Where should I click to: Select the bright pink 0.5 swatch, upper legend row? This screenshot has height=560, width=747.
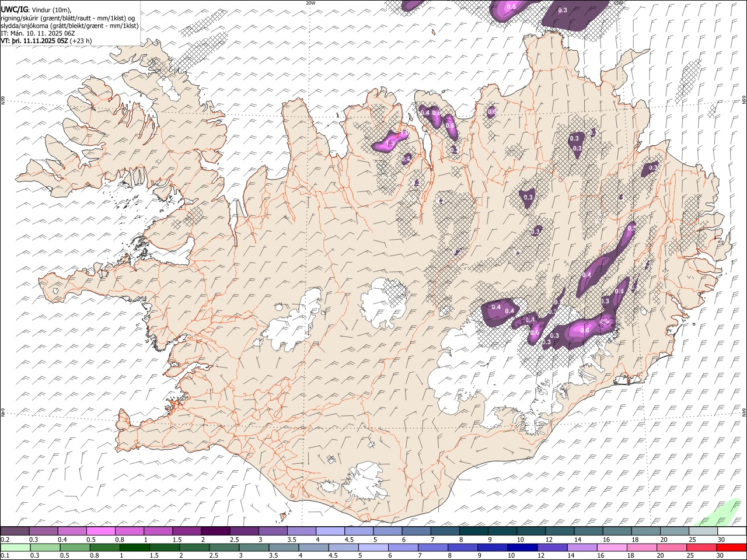pyautogui.click(x=101, y=531)
